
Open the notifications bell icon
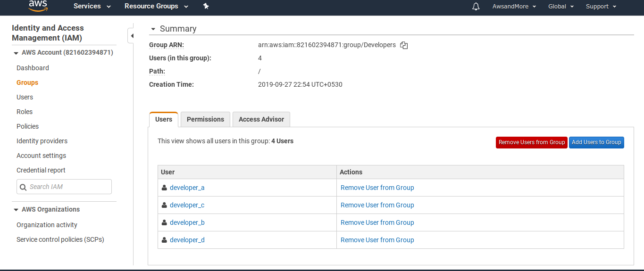[x=476, y=7]
